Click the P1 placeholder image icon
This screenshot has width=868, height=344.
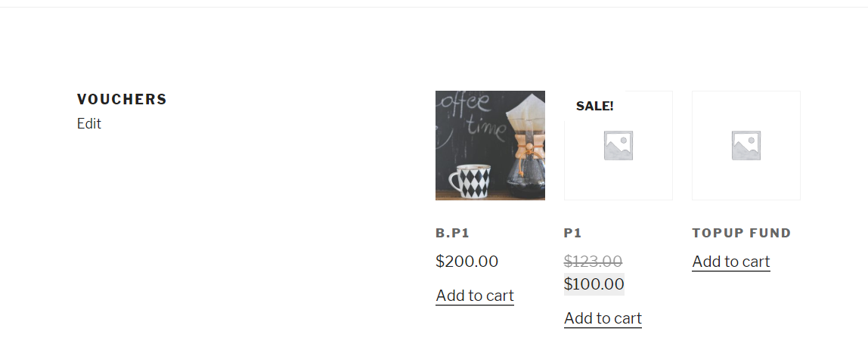point(618,145)
